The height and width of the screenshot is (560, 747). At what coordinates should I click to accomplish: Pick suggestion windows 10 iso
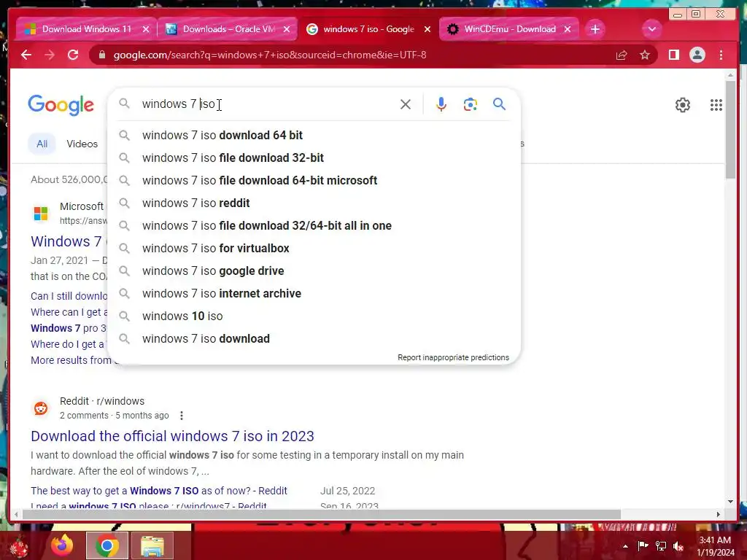click(314, 316)
